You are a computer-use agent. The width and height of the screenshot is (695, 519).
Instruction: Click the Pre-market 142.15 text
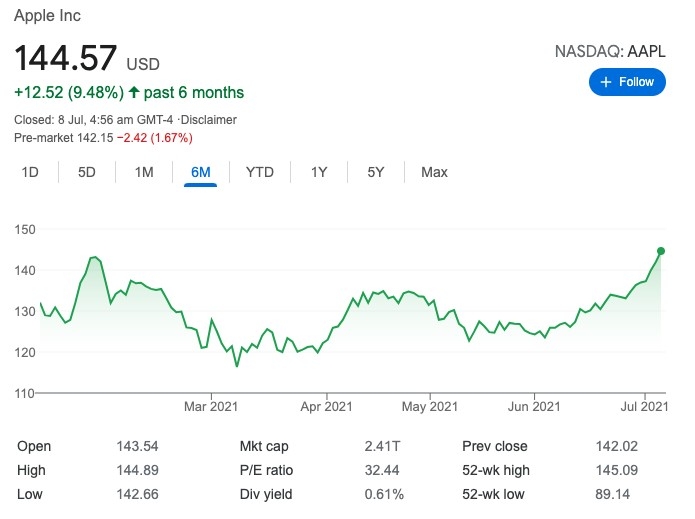click(64, 138)
